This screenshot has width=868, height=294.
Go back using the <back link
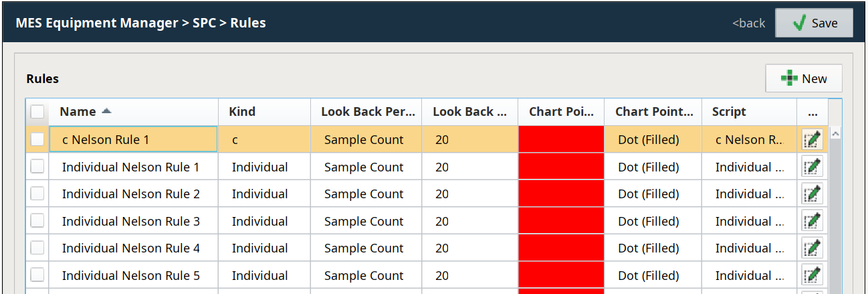point(748,23)
